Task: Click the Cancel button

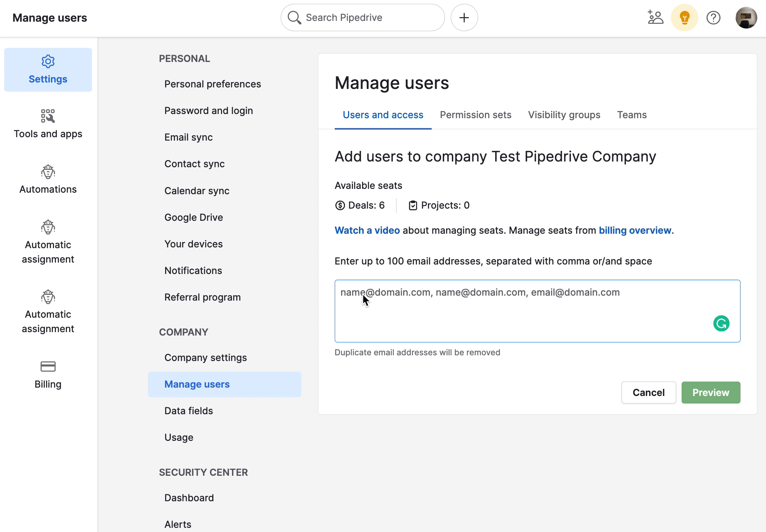Action: (x=648, y=393)
